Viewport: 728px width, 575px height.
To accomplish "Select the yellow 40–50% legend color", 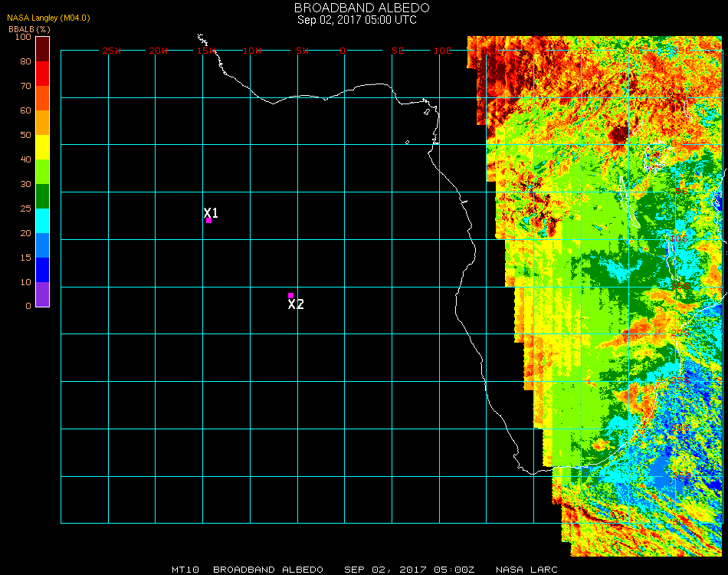I will pyautogui.click(x=43, y=147).
